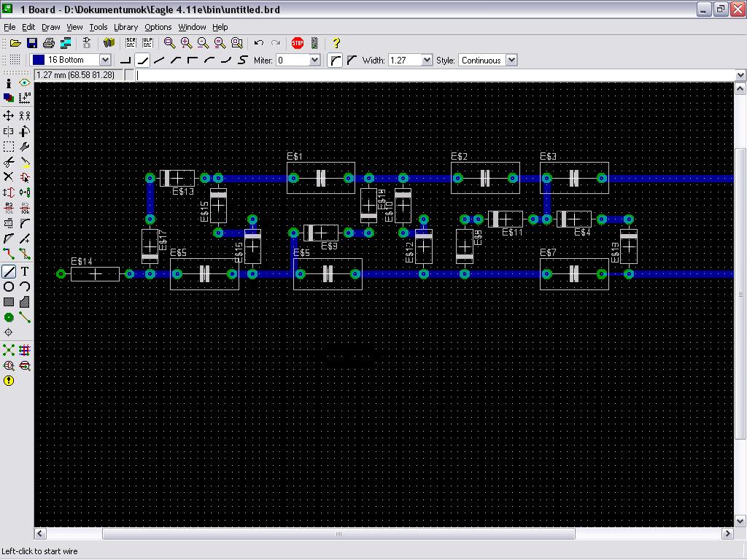Open a file with the folder icon
The width and height of the screenshot is (747, 560).
tap(15, 43)
